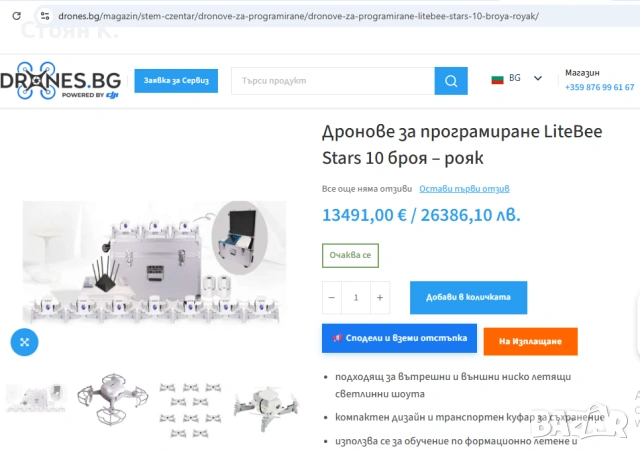The width and height of the screenshot is (640, 451).
Task: Click the blue magnifier search button
Action: point(451,81)
